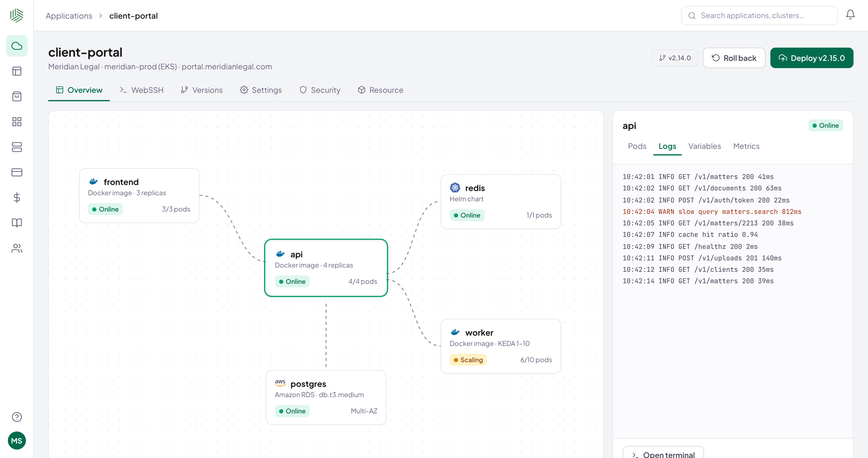Image resolution: width=868 pixels, height=458 pixels.
Task: Open the credit card billing sidebar icon
Action: 17,172
